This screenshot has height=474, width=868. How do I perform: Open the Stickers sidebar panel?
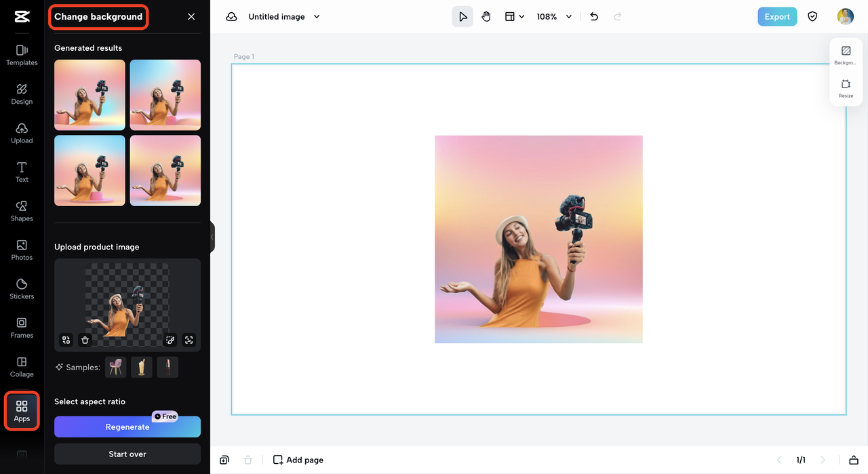22,289
